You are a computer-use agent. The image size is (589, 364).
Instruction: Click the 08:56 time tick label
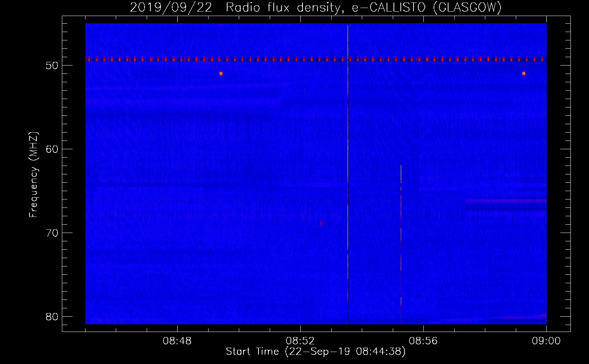[423, 341]
